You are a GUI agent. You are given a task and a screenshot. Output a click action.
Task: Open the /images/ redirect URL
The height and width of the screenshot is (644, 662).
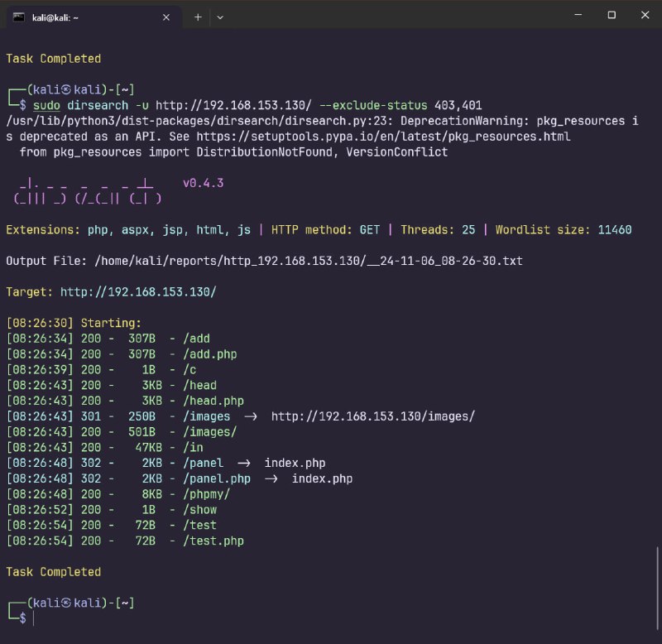(x=372, y=416)
